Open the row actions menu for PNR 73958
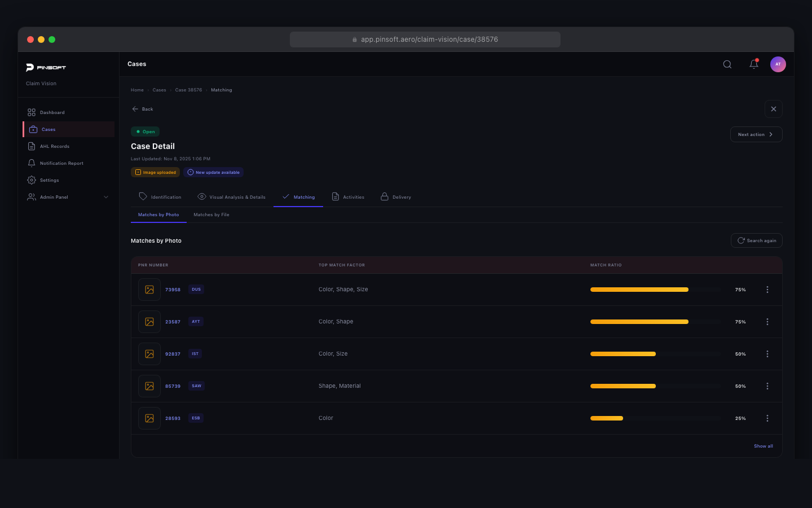 [767, 290]
